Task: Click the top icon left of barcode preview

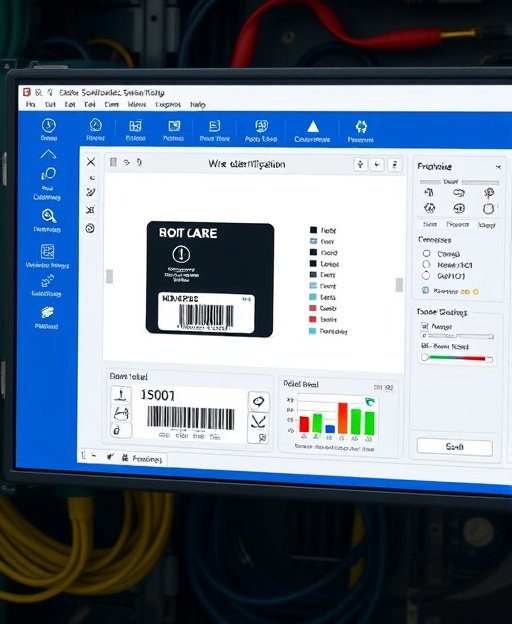Action: 121,395
